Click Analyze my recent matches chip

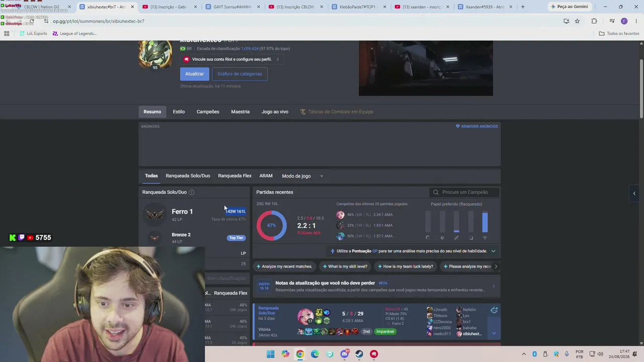coord(284,266)
